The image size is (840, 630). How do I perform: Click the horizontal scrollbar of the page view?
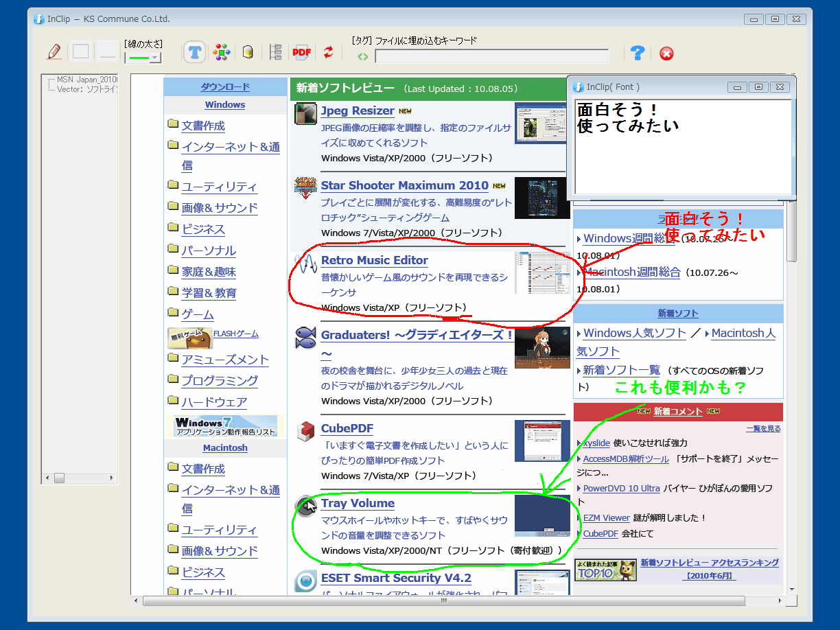(443, 600)
